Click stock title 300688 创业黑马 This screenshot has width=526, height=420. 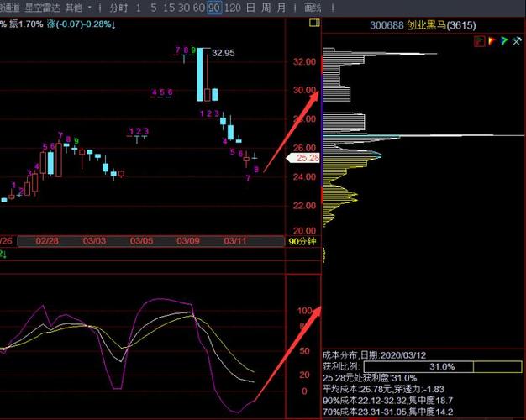tap(423, 25)
